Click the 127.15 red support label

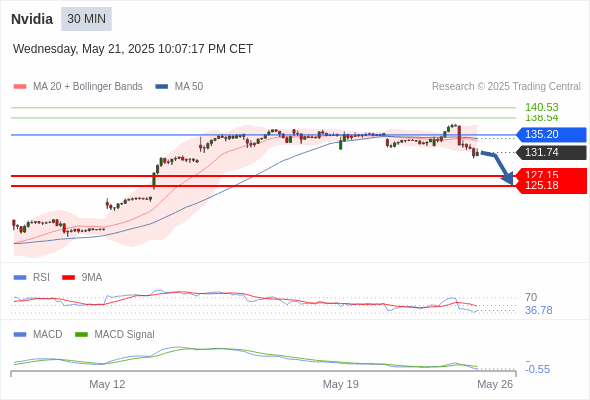click(x=542, y=175)
